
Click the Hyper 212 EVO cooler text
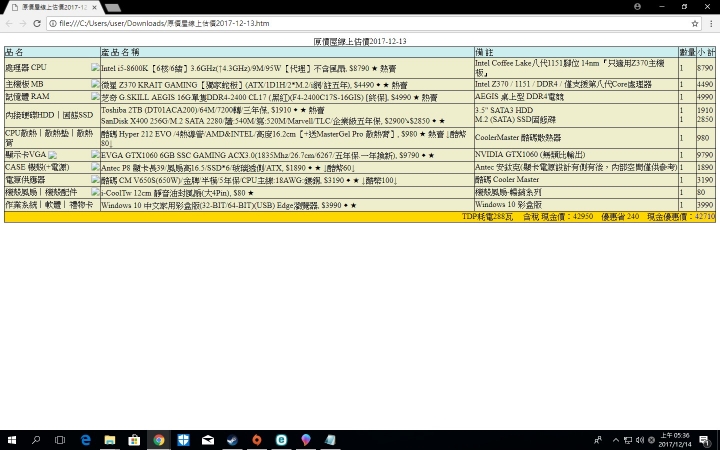[x=284, y=138]
